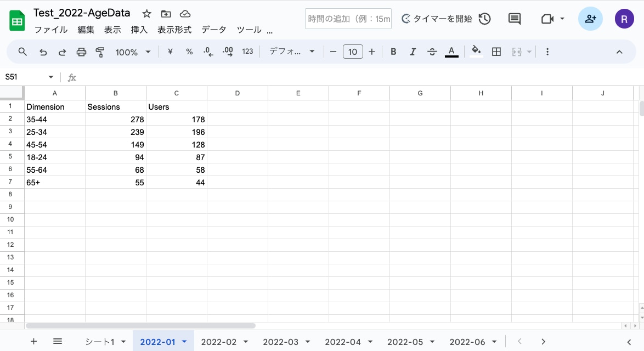Expand the video call dropdown arrow
644x351 pixels.
562,19
